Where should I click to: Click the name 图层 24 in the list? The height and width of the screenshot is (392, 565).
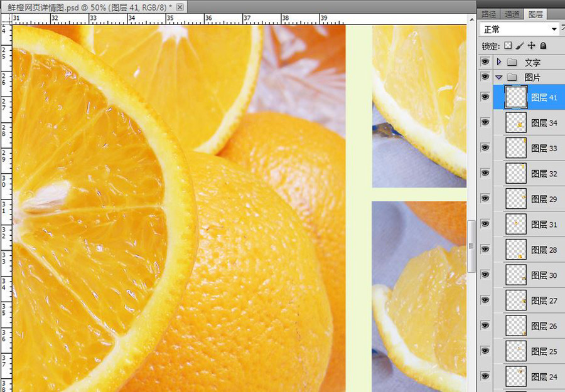544,377
